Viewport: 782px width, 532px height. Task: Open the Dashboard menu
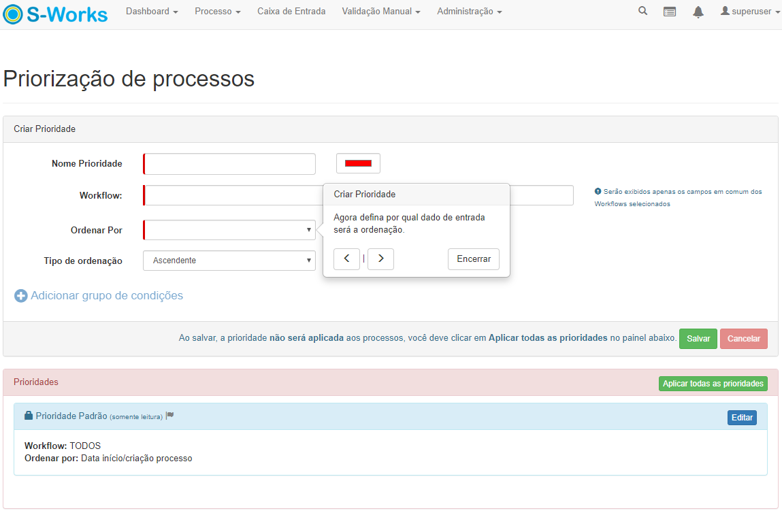pyautogui.click(x=152, y=12)
